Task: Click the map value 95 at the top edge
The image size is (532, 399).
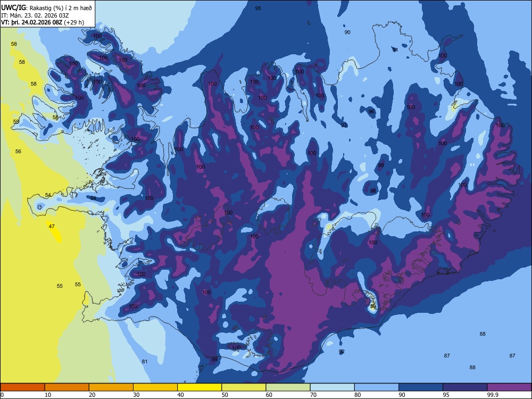Action: [258, 8]
